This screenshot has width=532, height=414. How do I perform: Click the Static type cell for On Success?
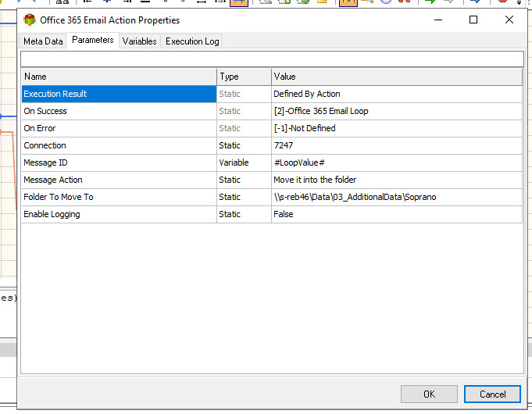pos(244,111)
